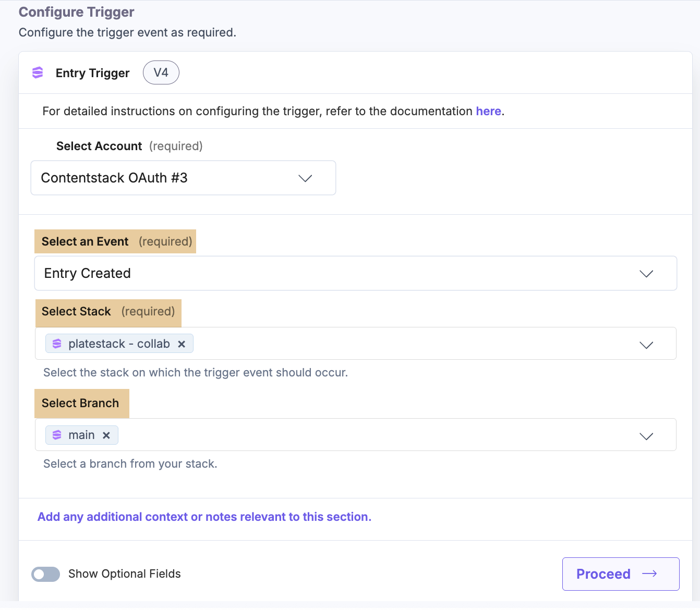
Task: Remove the 'platestack - collab' stack tag
Action: click(182, 344)
